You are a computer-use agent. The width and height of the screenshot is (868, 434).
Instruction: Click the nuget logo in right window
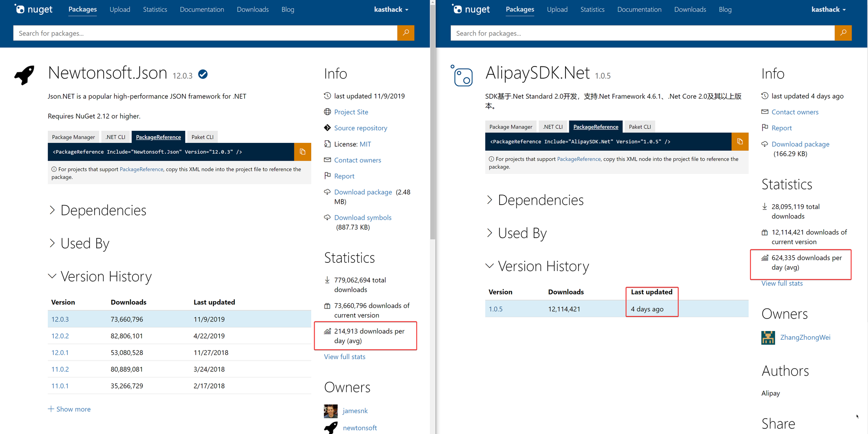coord(471,9)
